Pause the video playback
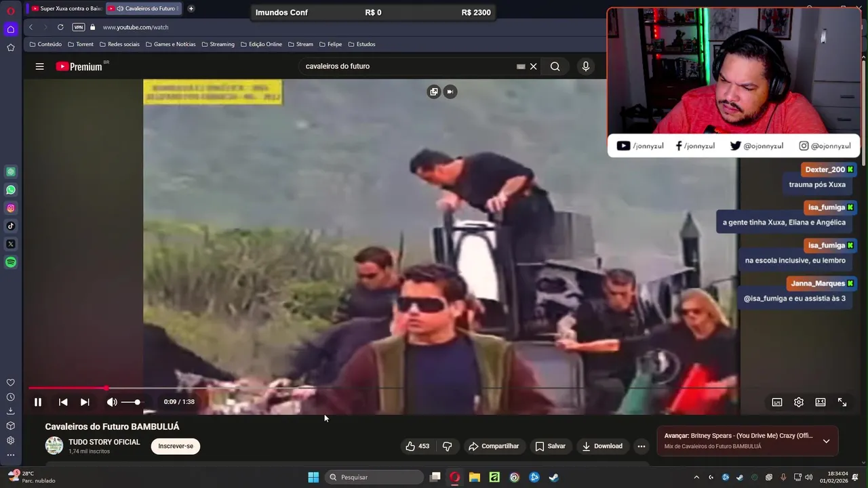868x488 pixels. point(38,402)
